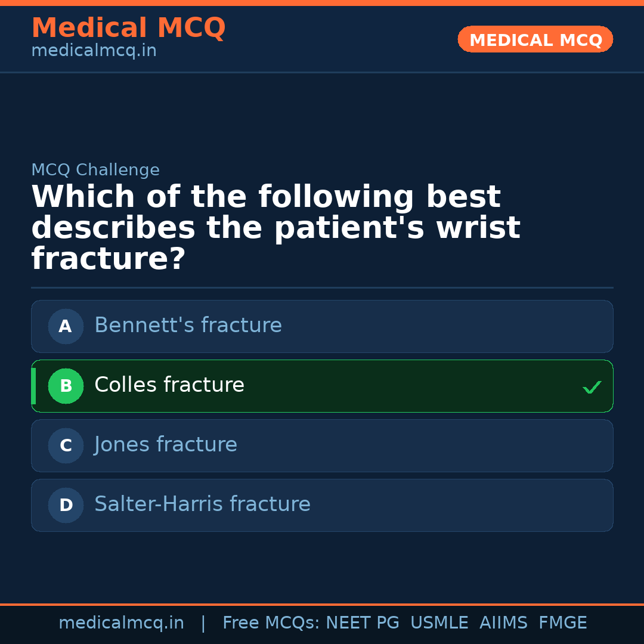Click the green highlight bar beside option B

(x=33, y=386)
